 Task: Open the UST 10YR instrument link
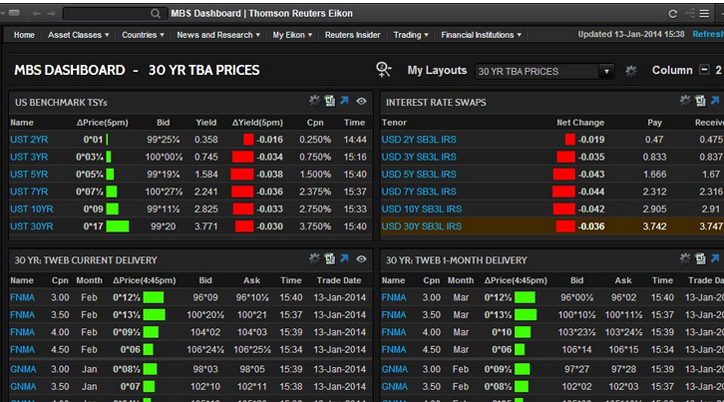point(31,209)
